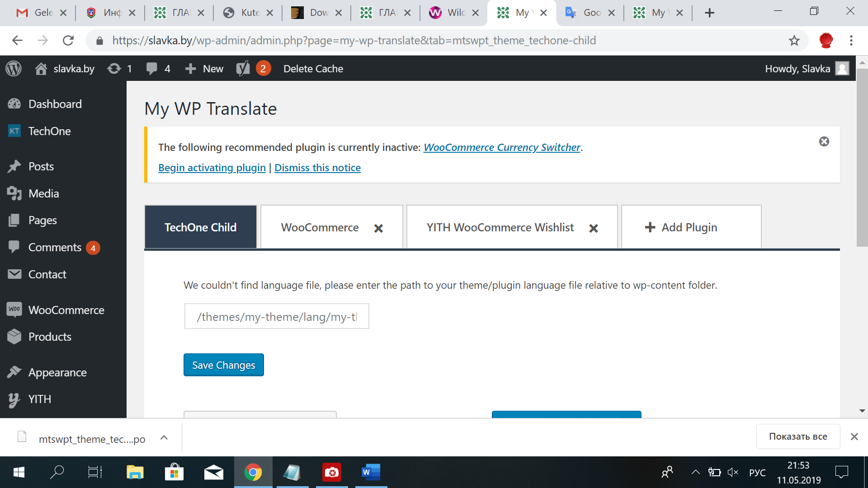The width and height of the screenshot is (868, 488).
Task: Remove the YITH WooCommerce Wishlist tab
Action: coord(594,228)
